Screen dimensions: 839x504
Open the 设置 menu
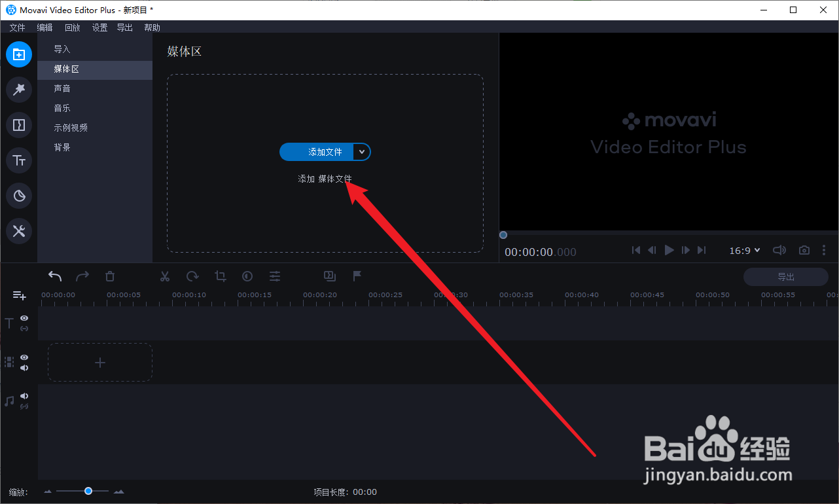[x=99, y=27]
